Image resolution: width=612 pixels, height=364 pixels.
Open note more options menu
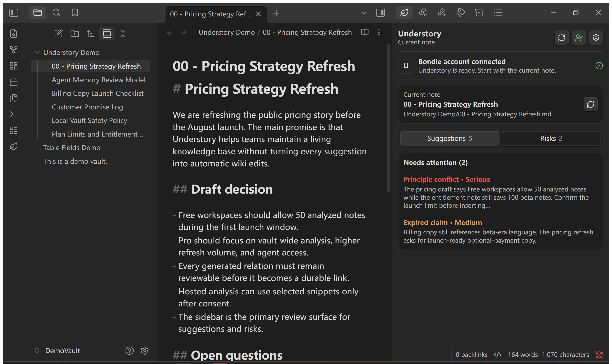[379, 32]
